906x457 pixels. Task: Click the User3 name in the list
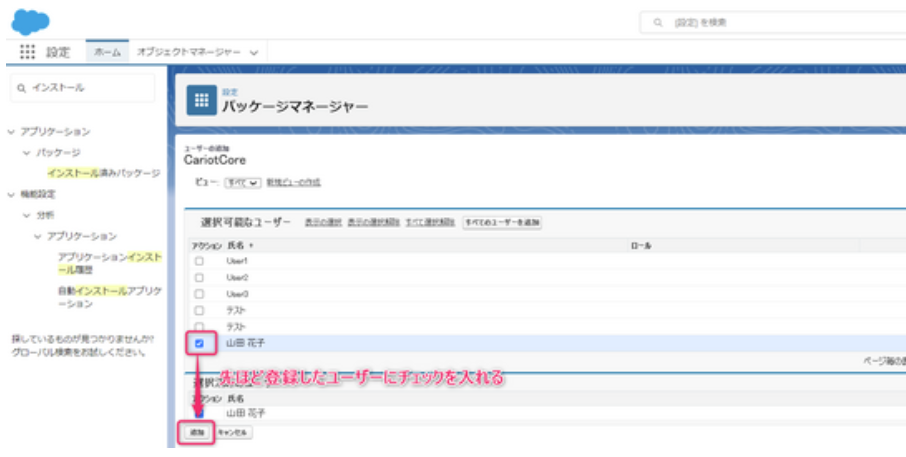pos(237,294)
